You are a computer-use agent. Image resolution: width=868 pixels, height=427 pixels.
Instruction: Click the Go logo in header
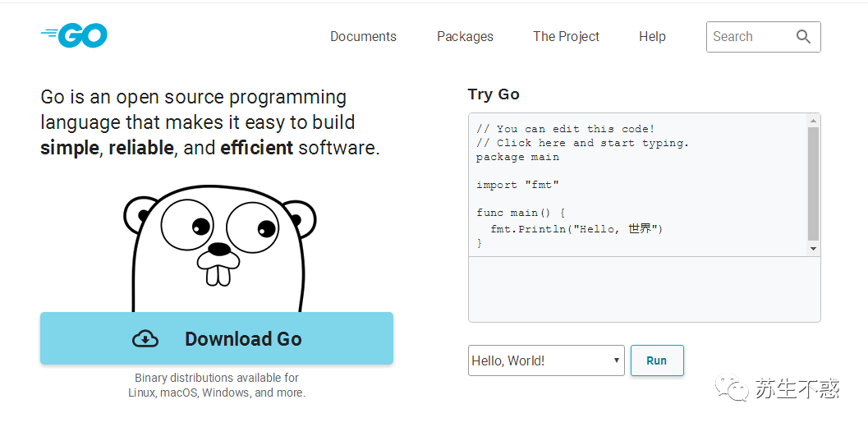click(x=74, y=35)
